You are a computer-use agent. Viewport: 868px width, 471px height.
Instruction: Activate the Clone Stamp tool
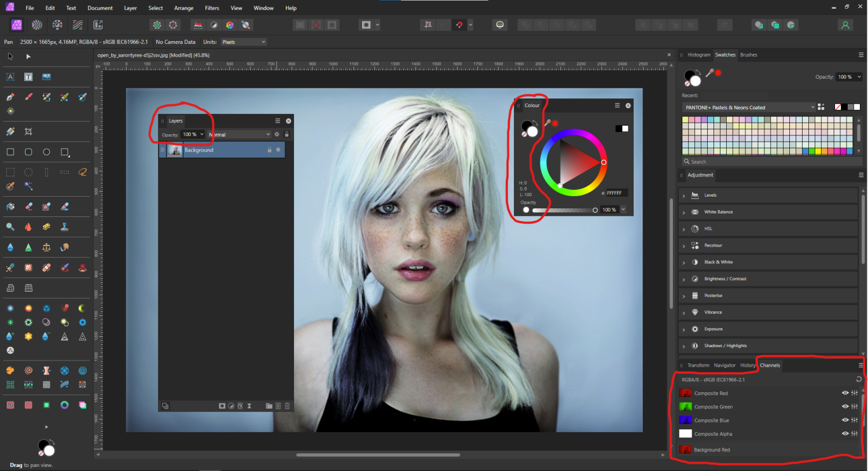tap(64, 227)
